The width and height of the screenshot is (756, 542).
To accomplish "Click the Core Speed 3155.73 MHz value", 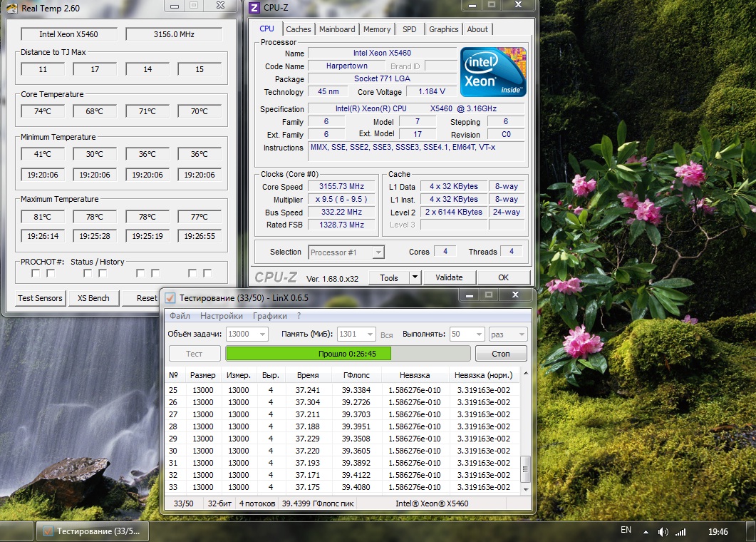I will point(341,186).
